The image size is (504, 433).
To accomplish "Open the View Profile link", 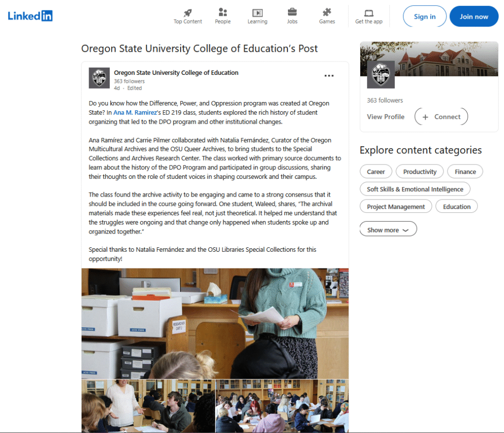I will [x=385, y=117].
